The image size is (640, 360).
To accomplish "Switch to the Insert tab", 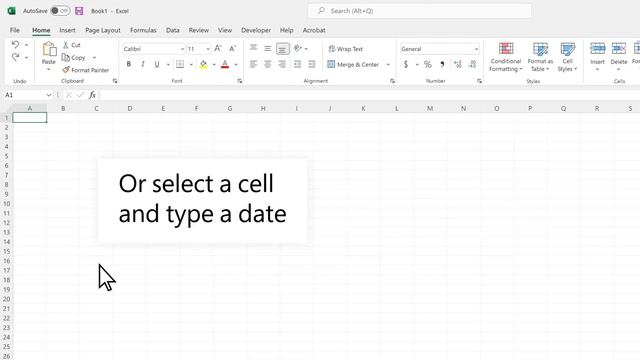I will coord(67,30).
